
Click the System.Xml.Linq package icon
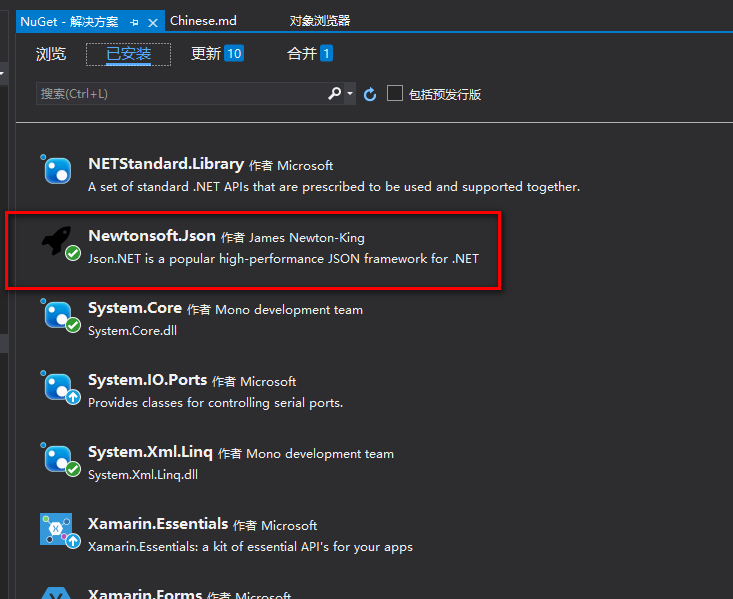[x=57, y=459]
